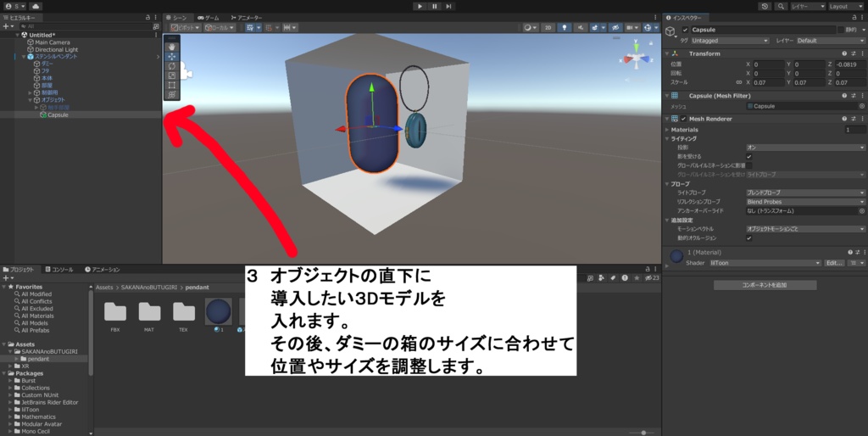868x436 pixels.
Task: Switch to the コンソール tab
Action: pyautogui.click(x=58, y=269)
